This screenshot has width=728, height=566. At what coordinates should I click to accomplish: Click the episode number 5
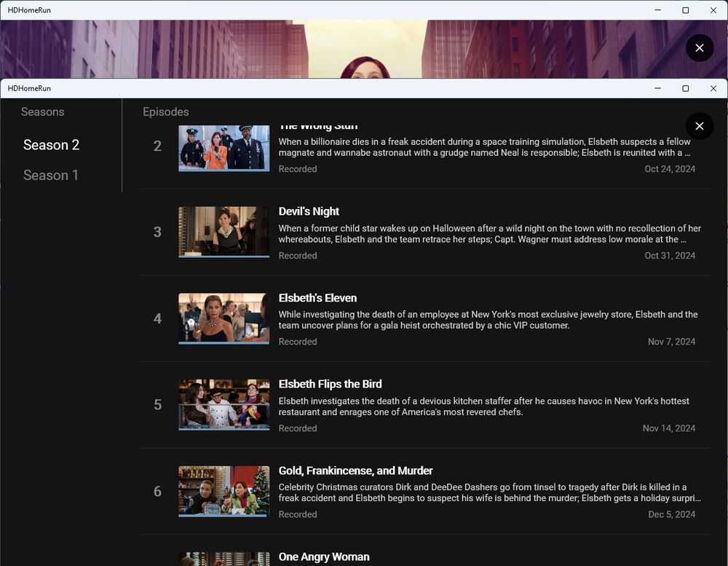click(x=157, y=405)
